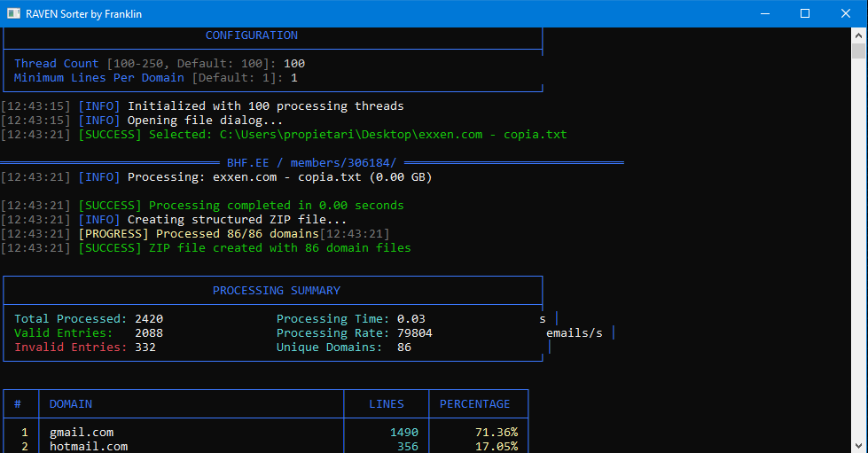
Task: Click the lines count 1490
Action: point(404,433)
